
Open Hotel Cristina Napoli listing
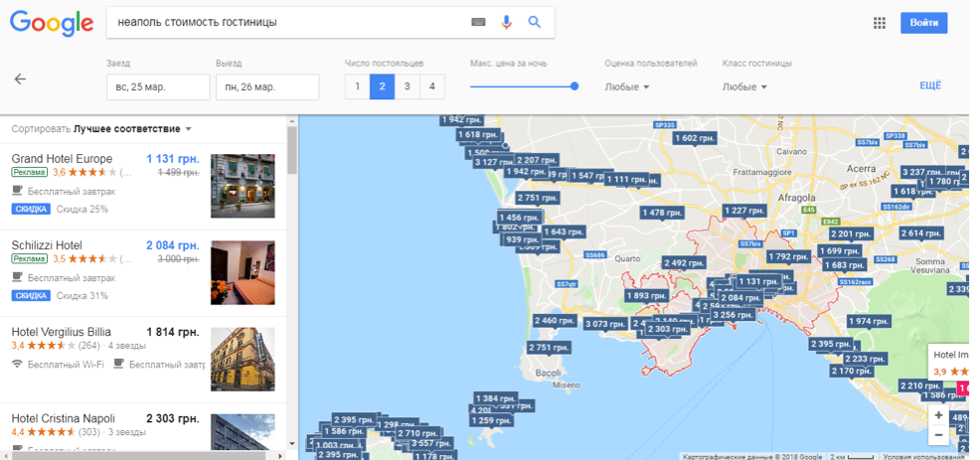(64, 418)
